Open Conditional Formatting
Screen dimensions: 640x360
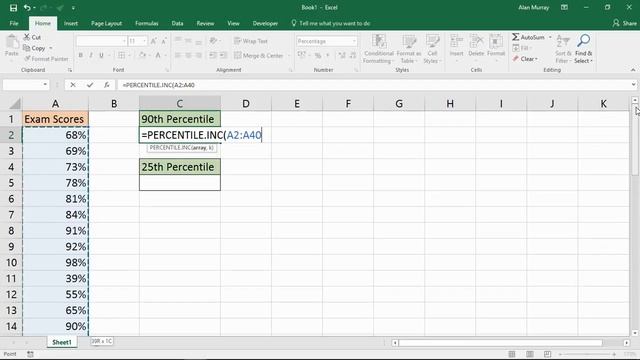[378, 49]
